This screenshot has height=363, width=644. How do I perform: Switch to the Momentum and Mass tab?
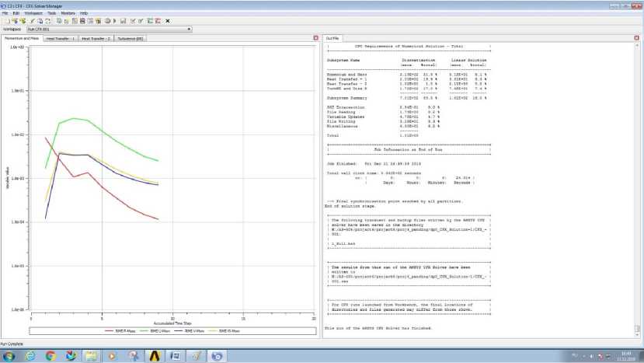tap(21, 38)
